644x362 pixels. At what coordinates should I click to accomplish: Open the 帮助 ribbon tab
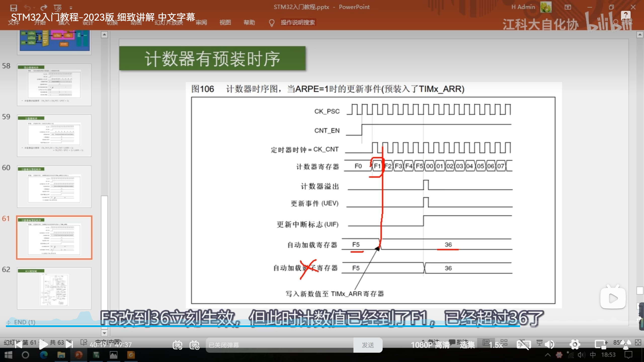(249, 22)
